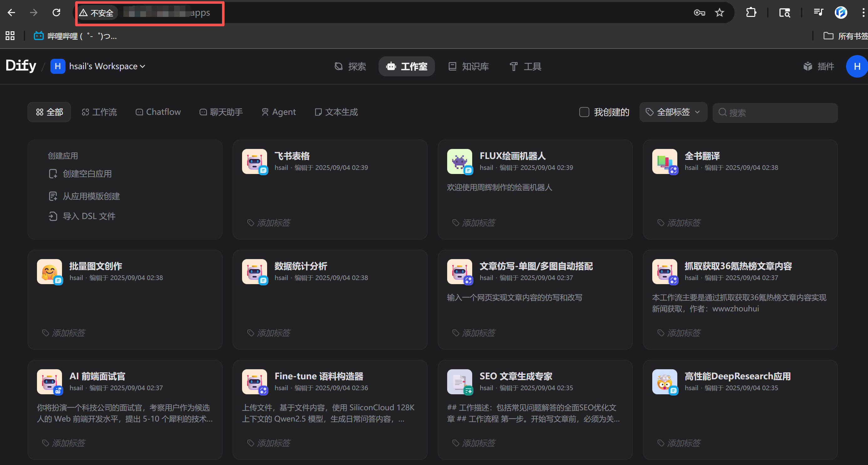Check the 我创建的 checkbox
This screenshot has height=465, width=868.
coord(584,112)
